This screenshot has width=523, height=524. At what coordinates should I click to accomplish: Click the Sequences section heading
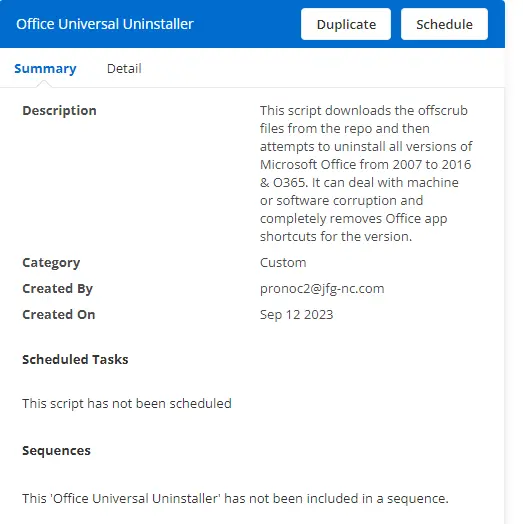click(56, 451)
